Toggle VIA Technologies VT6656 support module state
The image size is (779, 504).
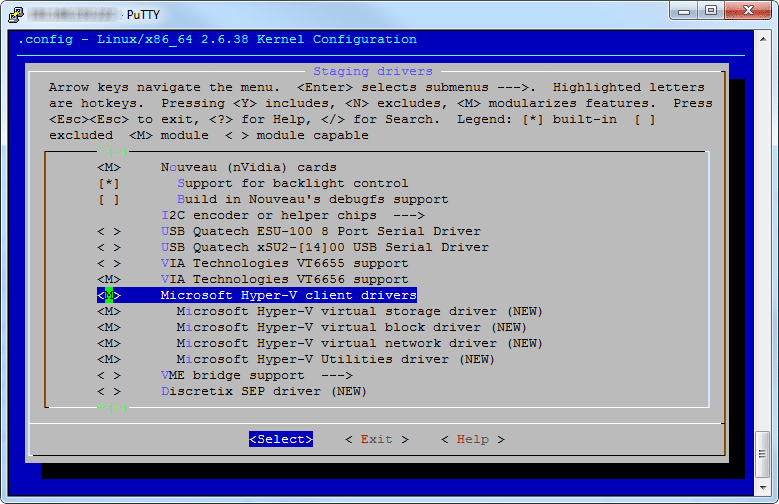pos(109,279)
